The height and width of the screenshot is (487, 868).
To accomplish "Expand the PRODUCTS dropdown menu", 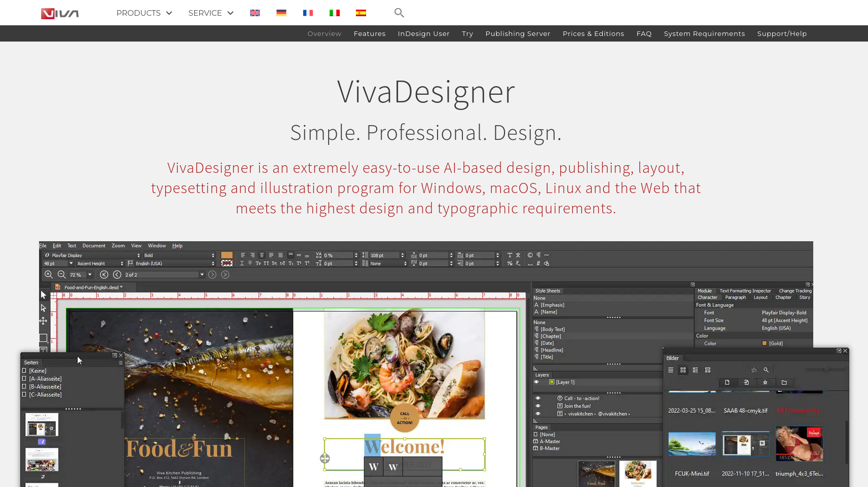I will coord(144,13).
